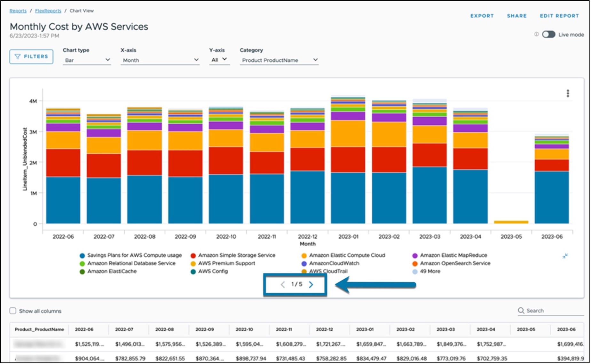Click the 2023-05 table column header
591x364 pixels.
526,329
